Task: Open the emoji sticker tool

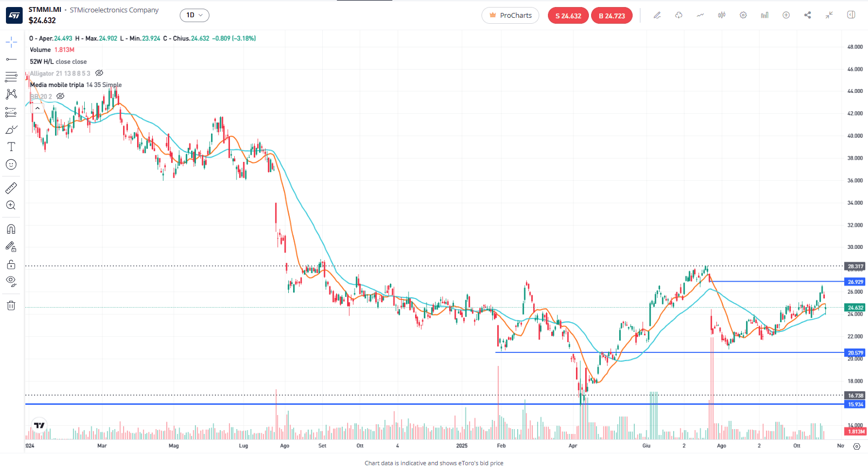Action: click(11, 165)
